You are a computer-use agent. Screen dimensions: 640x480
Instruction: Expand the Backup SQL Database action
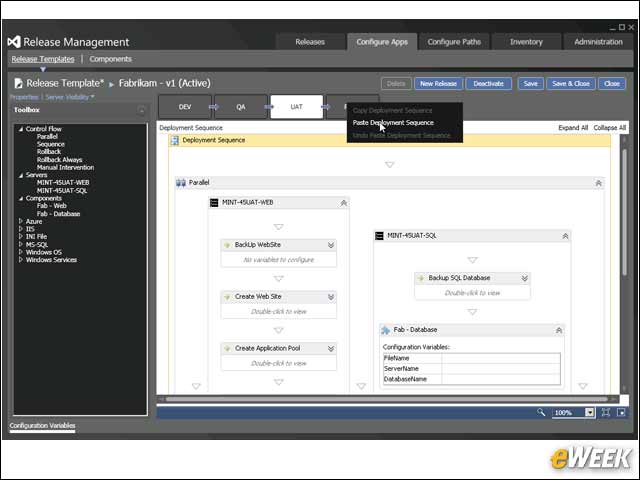pyautogui.click(x=525, y=278)
